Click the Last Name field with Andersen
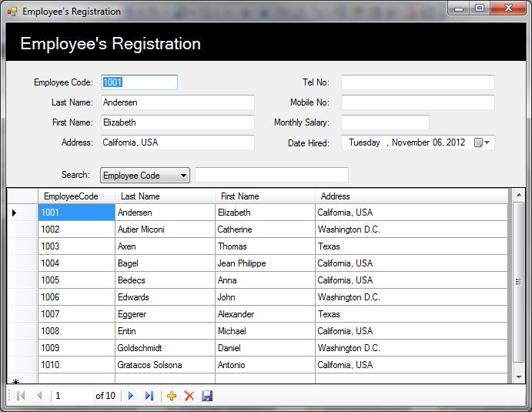The width and height of the screenshot is (532, 412). point(177,102)
